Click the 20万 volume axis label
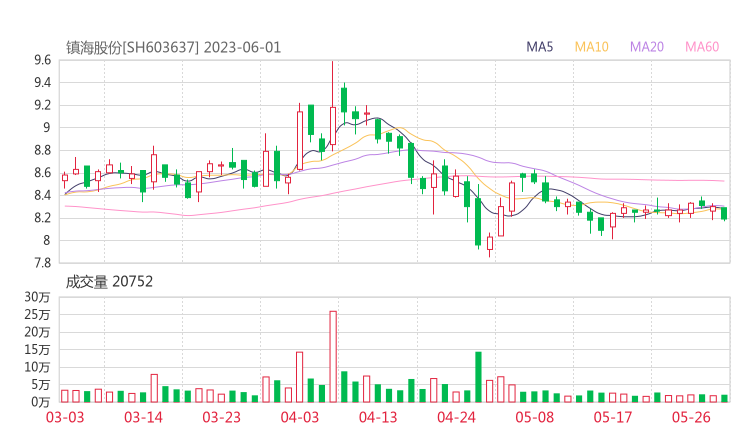The image size is (740, 440). [37, 332]
